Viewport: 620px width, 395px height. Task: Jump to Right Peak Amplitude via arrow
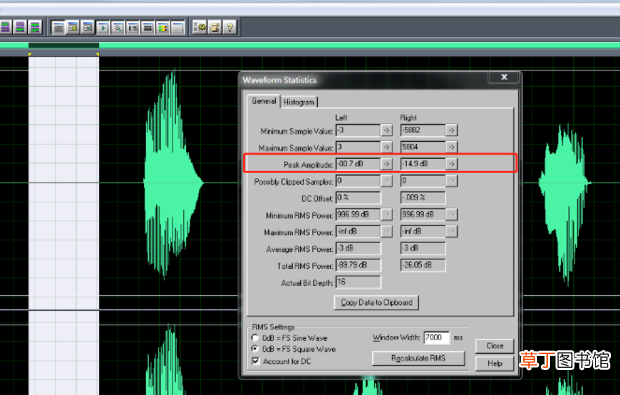(452, 164)
